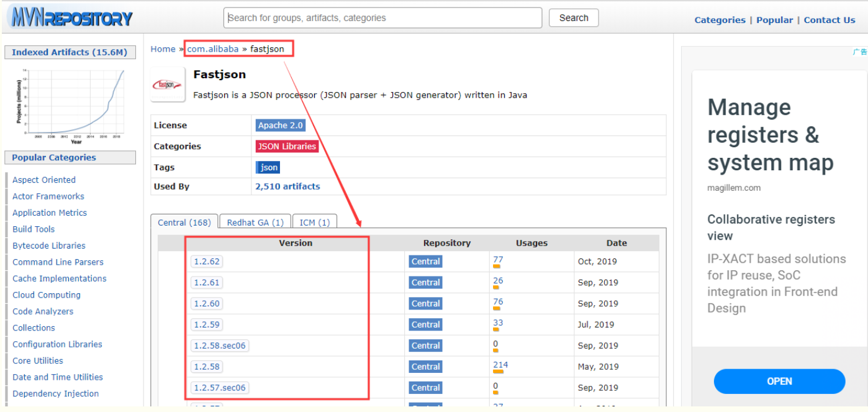Open the JSON Libraries category tag

tap(287, 146)
